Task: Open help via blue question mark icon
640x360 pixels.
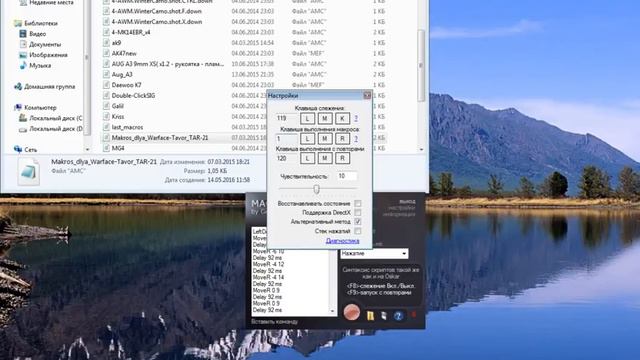Action: [398, 315]
